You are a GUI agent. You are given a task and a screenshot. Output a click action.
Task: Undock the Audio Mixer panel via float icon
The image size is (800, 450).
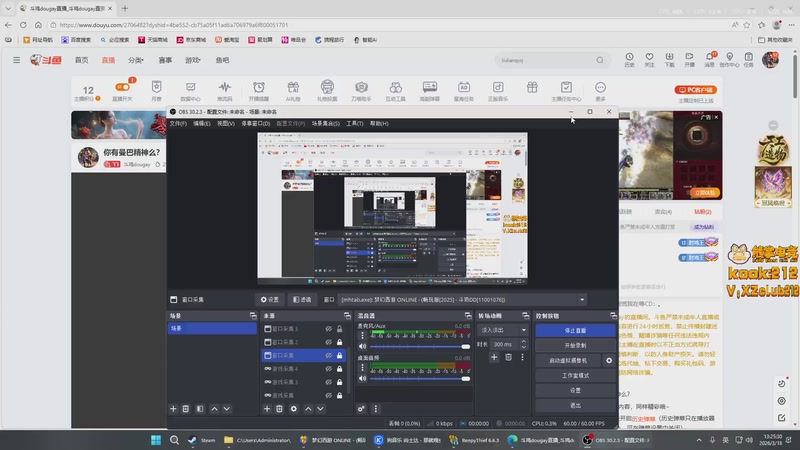pyautogui.click(x=468, y=316)
